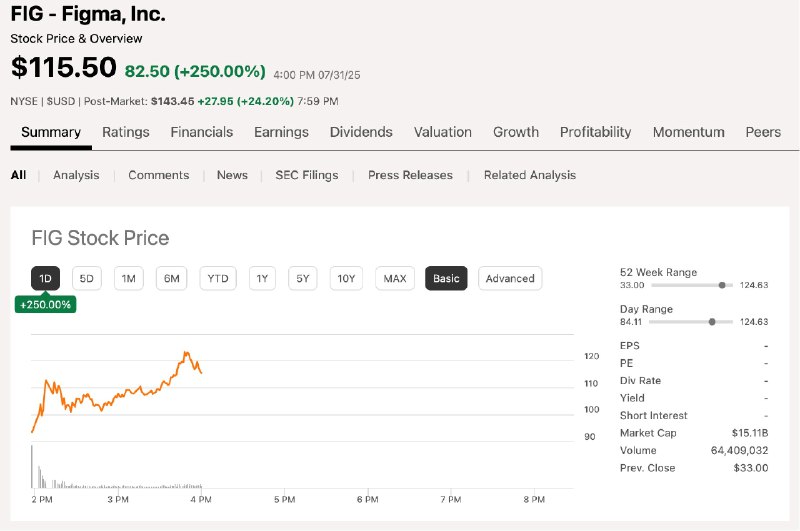Screen dimensions: 800x531
Task: Filter the feed to Analysis
Action: tap(76, 175)
